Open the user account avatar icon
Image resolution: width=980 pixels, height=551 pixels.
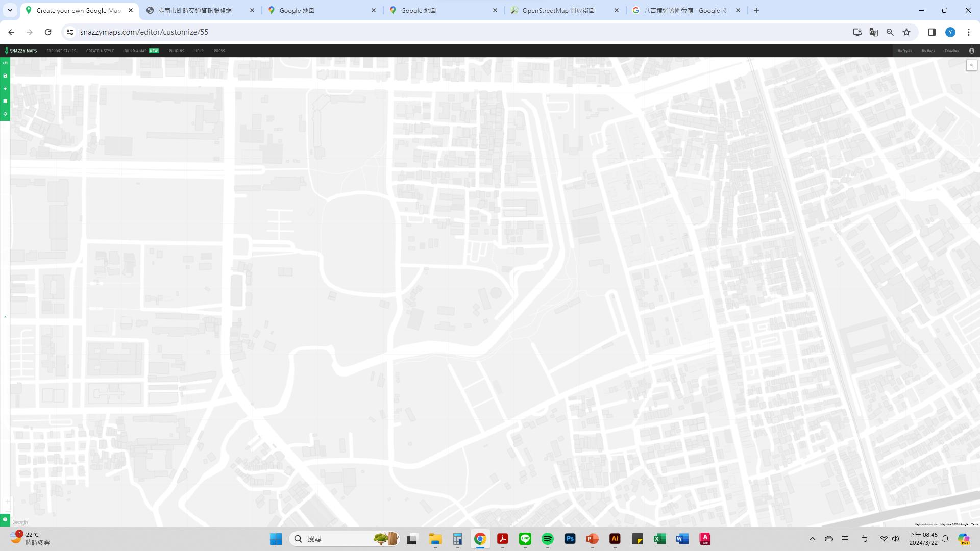coord(971,51)
